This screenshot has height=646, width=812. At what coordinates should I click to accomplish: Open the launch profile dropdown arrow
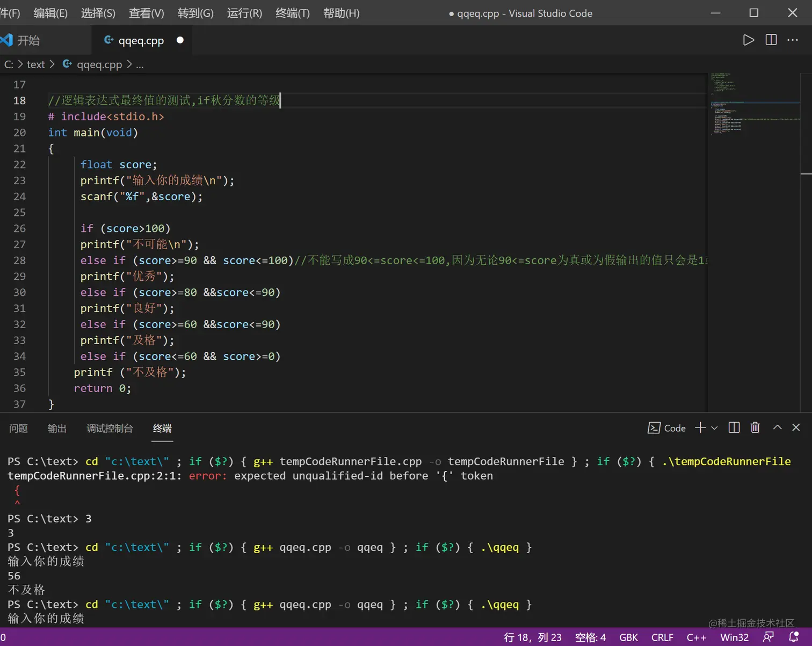[714, 428]
